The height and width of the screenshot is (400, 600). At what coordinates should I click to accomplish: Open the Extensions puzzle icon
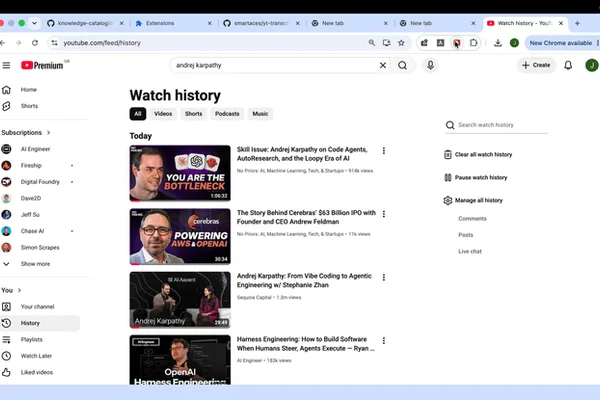tap(473, 43)
